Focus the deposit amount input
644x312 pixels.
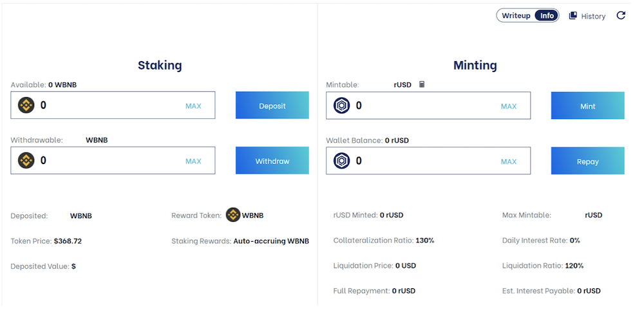coord(113,105)
